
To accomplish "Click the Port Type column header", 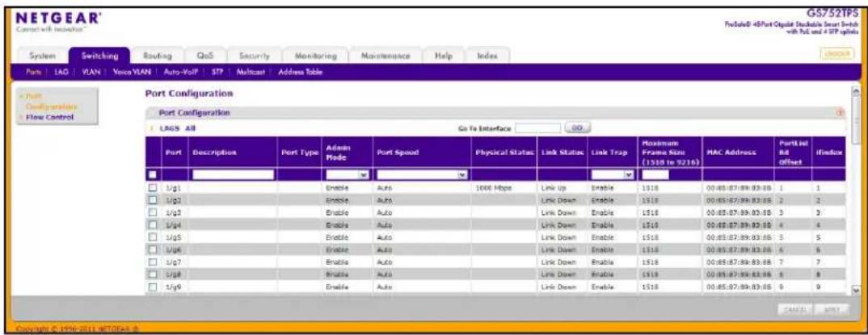I will [300, 152].
